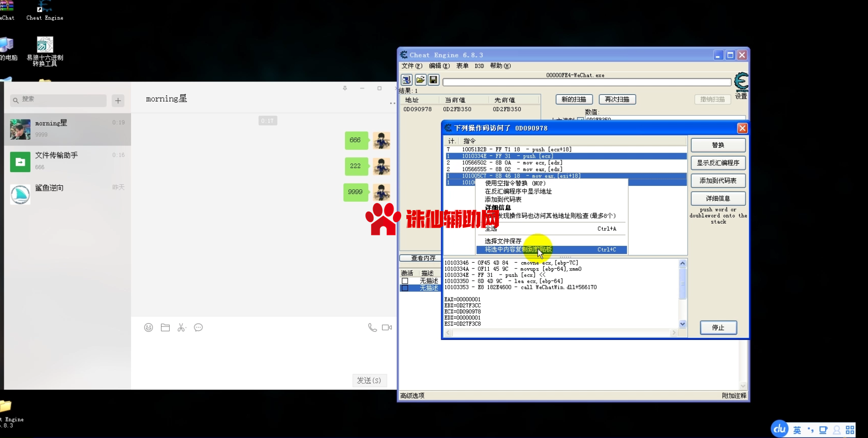868x438 pixels.
Task: Click the 222 message bubble
Action: pos(356,166)
